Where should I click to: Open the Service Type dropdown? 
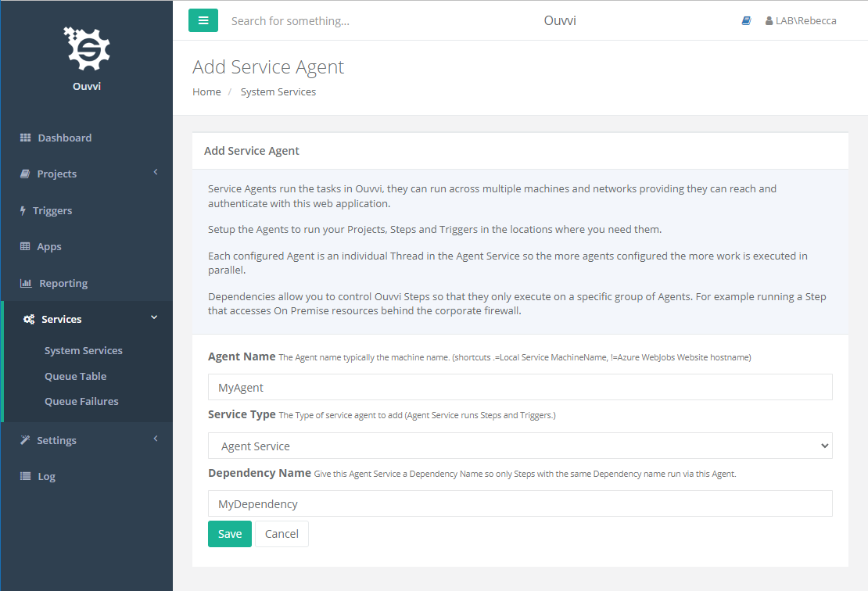coord(520,446)
